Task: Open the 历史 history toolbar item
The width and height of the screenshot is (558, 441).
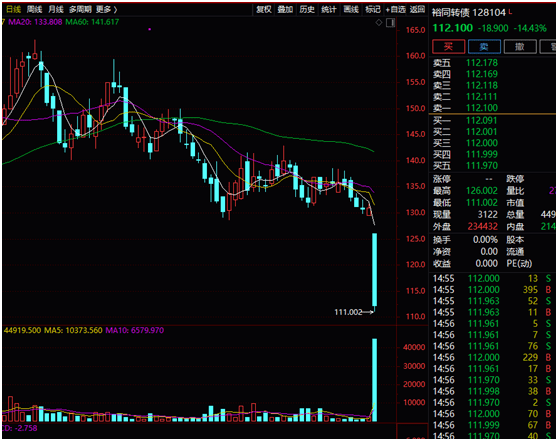Action: 307,10
